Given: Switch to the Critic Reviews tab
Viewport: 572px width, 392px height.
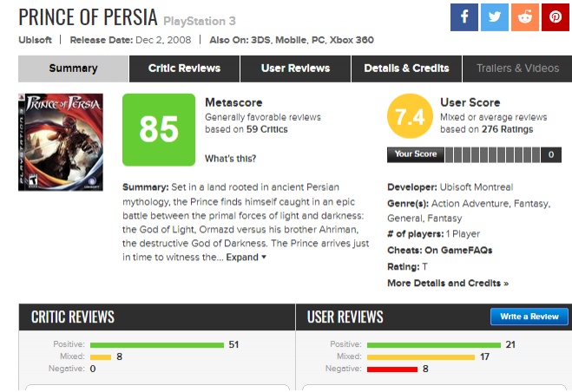Looking at the screenshot, I should pyautogui.click(x=184, y=69).
